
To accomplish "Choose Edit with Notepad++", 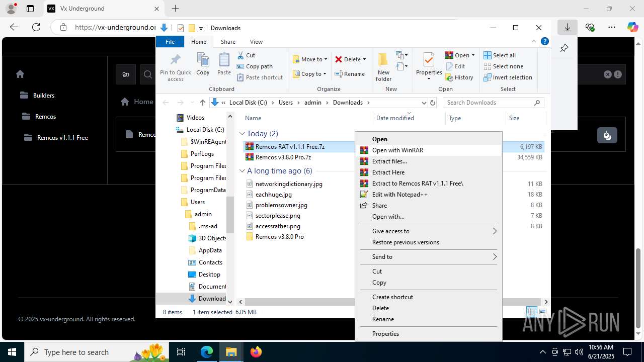I will point(429,195).
